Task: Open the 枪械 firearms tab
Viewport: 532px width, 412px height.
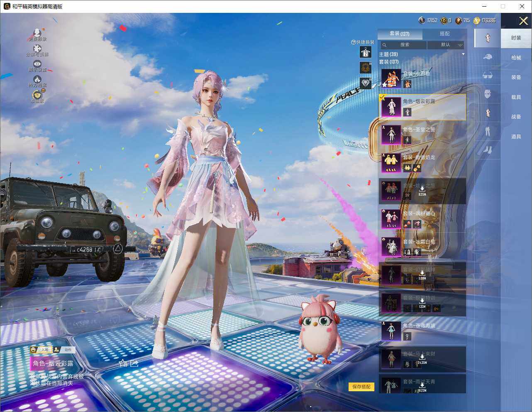Action: 516,58
